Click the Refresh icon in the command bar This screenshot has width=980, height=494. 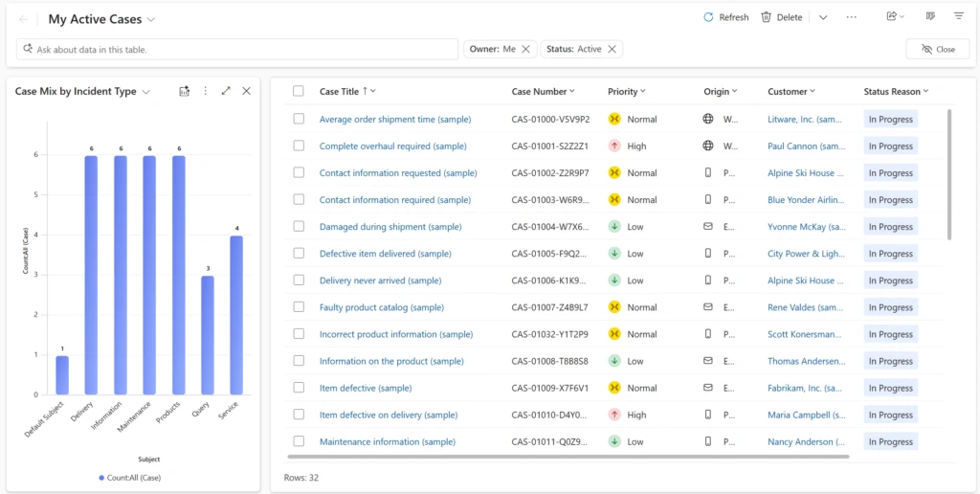coord(708,17)
